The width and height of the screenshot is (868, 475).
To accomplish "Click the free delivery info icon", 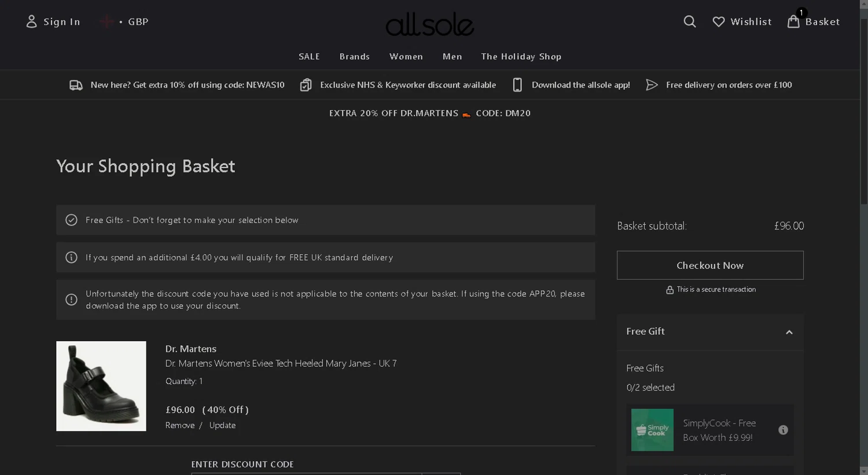I will (71, 257).
